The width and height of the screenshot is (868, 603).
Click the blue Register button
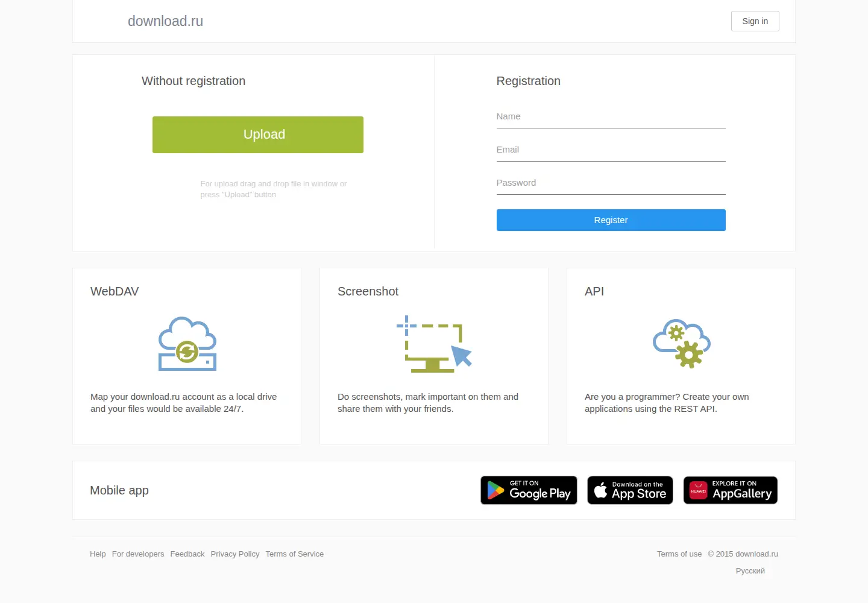(x=611, y=220)
